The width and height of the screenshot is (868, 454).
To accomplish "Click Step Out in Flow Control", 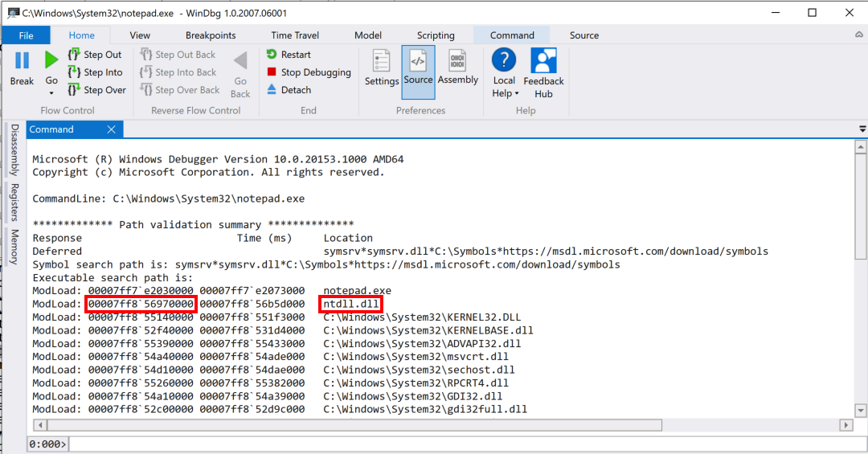I will (95, 55).
